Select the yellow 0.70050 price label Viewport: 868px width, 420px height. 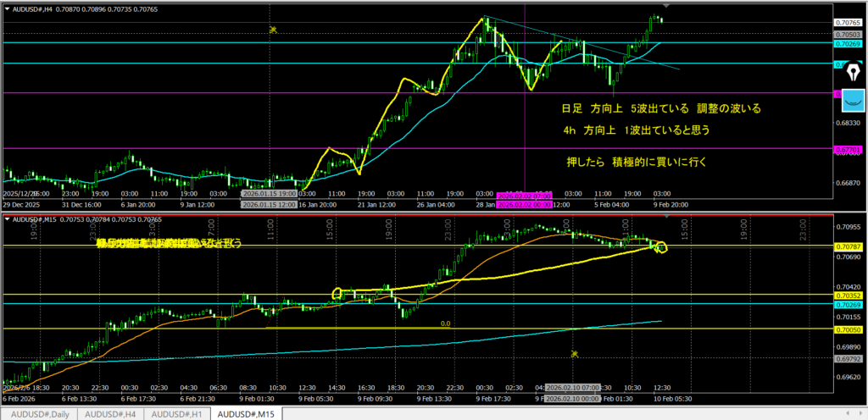click(x=847, y=329)
